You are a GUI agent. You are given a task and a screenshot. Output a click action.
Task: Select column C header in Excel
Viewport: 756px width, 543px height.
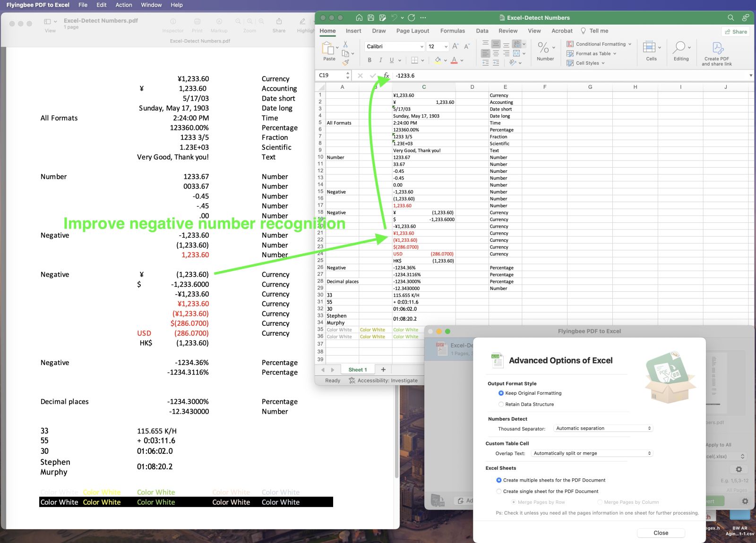click(x=424, y=87)
